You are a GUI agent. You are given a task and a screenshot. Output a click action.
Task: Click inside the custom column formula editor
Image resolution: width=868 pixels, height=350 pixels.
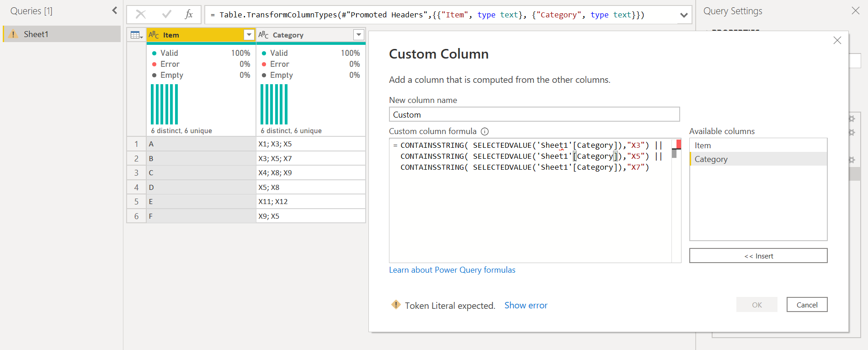(530, 200)
